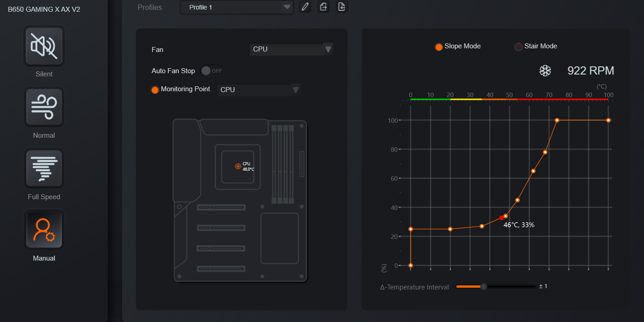Screen dimensions: 644x322
Task: Click the CPU sensor marker on motherboard
Action: (x=238, y=166)
